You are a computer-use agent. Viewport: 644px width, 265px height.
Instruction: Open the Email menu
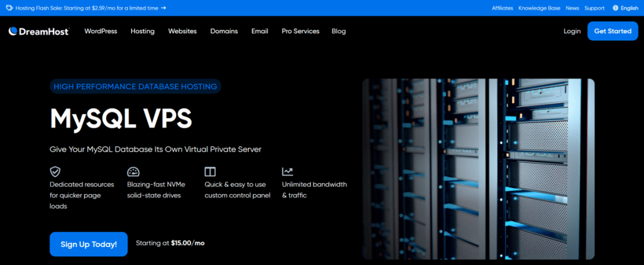(x=260, y=31)
